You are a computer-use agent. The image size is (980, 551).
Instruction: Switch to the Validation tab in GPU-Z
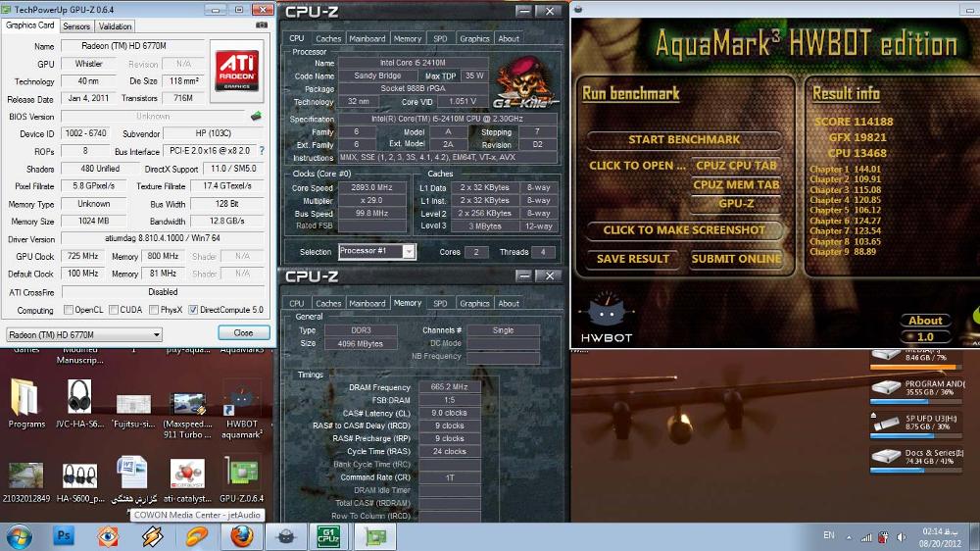[115, 26]
